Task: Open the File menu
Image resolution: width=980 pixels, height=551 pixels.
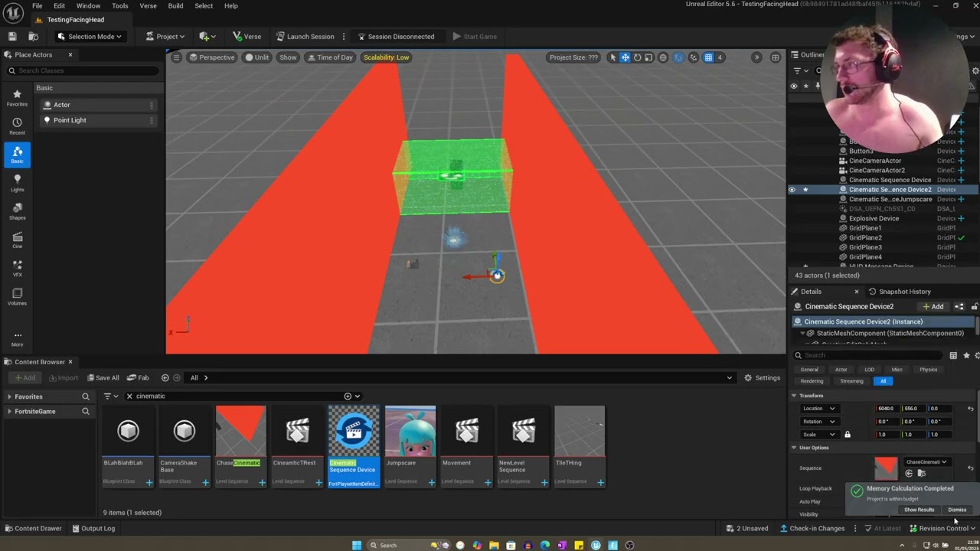Action: [37, 5]
